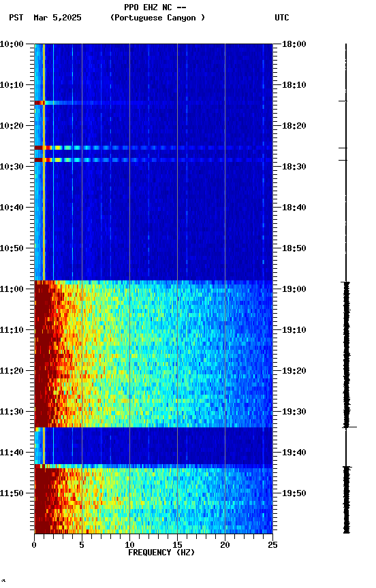Click the '19:40' UTC time label

click(x=294, y=453)
